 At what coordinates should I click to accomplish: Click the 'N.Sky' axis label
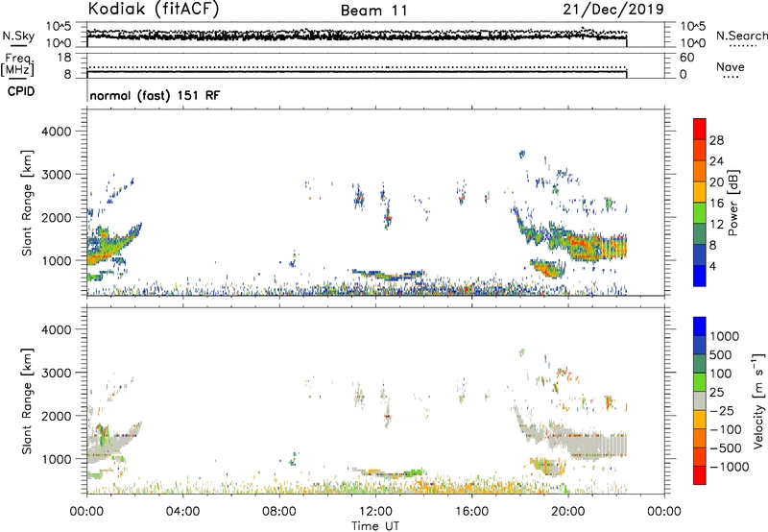pyautogui.click(x=18, y=36)
